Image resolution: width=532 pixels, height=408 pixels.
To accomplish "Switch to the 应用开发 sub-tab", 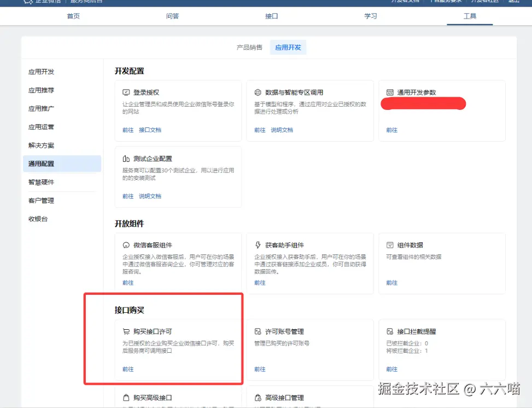I will 288,47.
